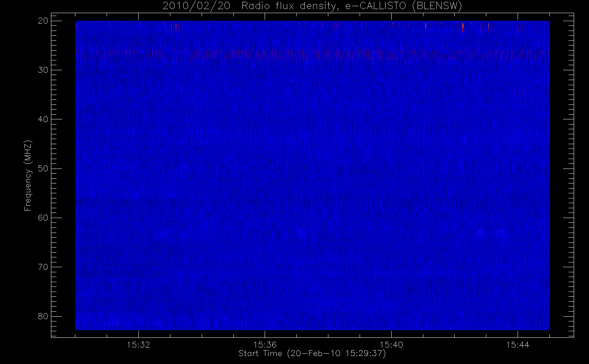Click the 60 frequency tick label

click(43, 218)
